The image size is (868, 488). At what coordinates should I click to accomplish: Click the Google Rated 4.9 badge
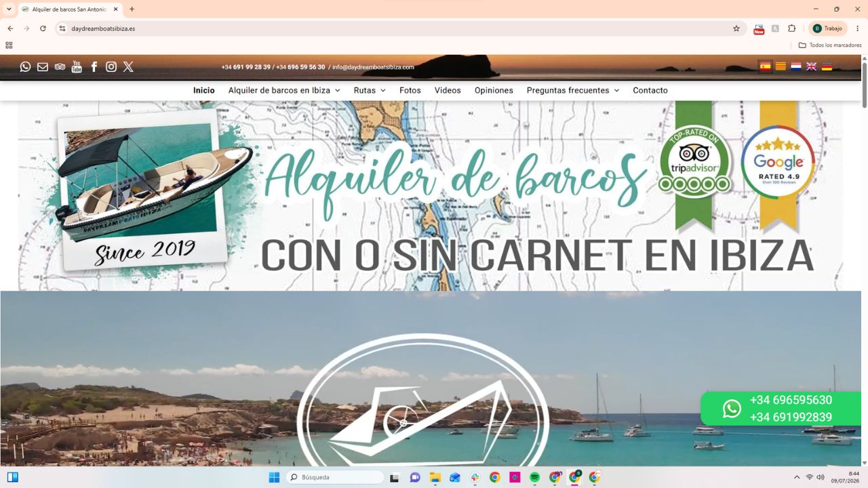click(x=778, y=161)
